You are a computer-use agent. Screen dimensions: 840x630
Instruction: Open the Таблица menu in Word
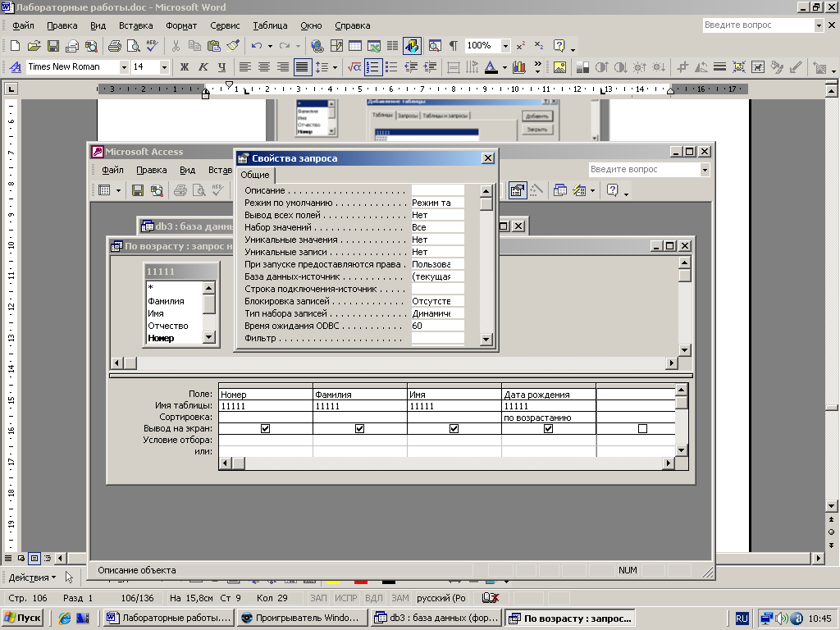tap(270, 25)
